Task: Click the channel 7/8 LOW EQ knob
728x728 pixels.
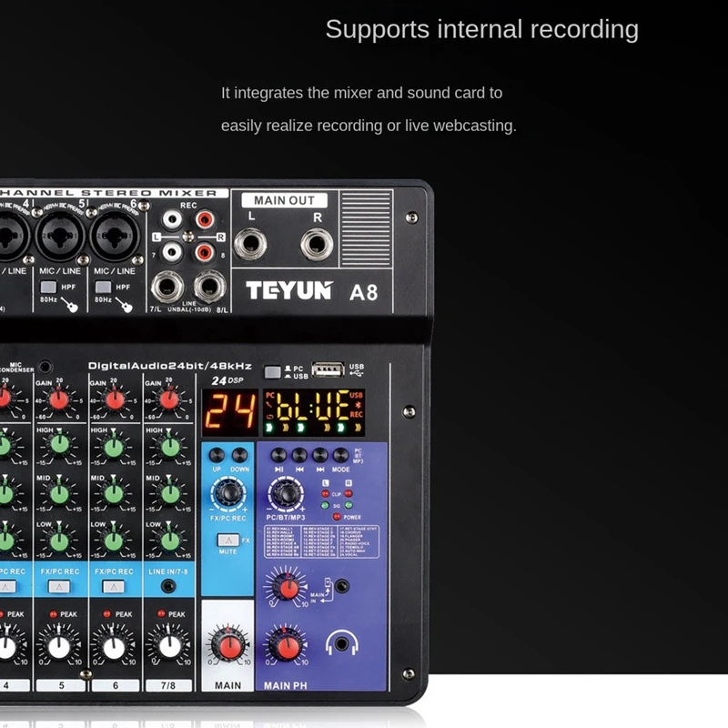Action: click(x=170, y=541)
